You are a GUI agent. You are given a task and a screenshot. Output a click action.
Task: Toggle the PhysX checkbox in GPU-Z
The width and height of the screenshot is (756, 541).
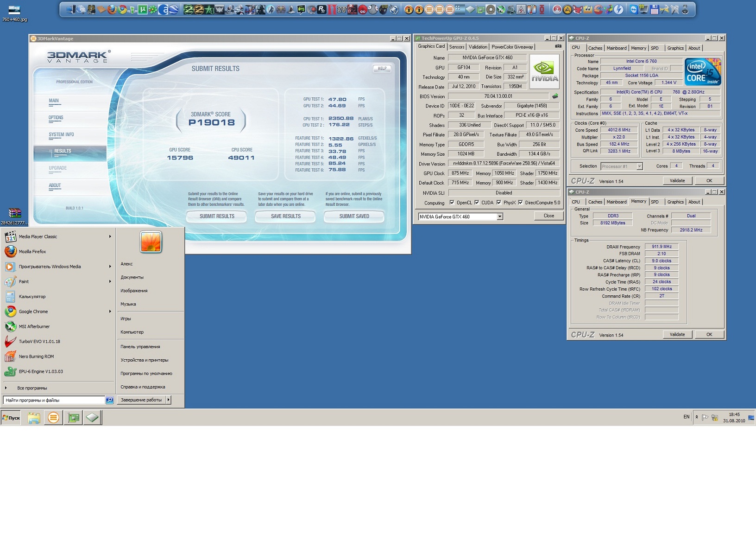(499, 203)
